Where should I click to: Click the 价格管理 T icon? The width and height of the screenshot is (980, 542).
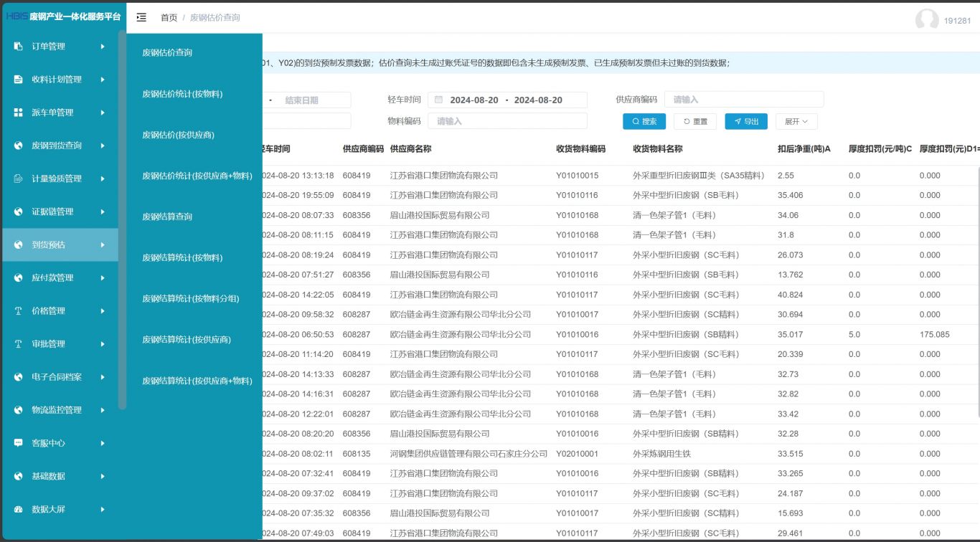pyautogui.click(x=19, y=311)
